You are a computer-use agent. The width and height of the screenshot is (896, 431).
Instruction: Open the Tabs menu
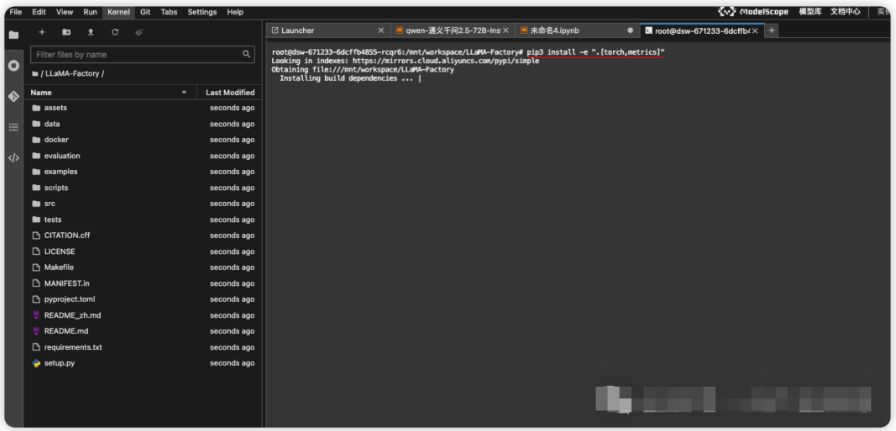coord(169,11)
